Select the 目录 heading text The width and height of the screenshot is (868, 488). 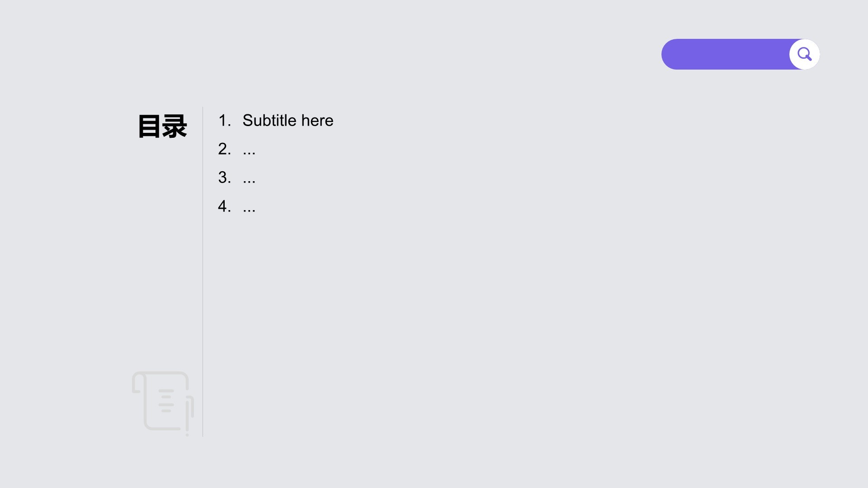[x=162, y=126]
